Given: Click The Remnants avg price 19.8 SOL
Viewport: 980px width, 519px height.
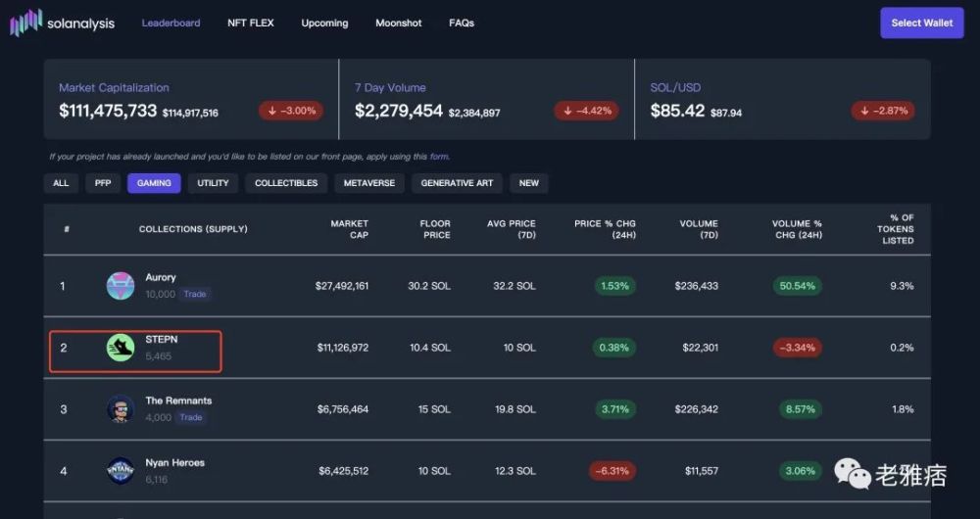Looking at the screenshot, I should coord(515,409).
